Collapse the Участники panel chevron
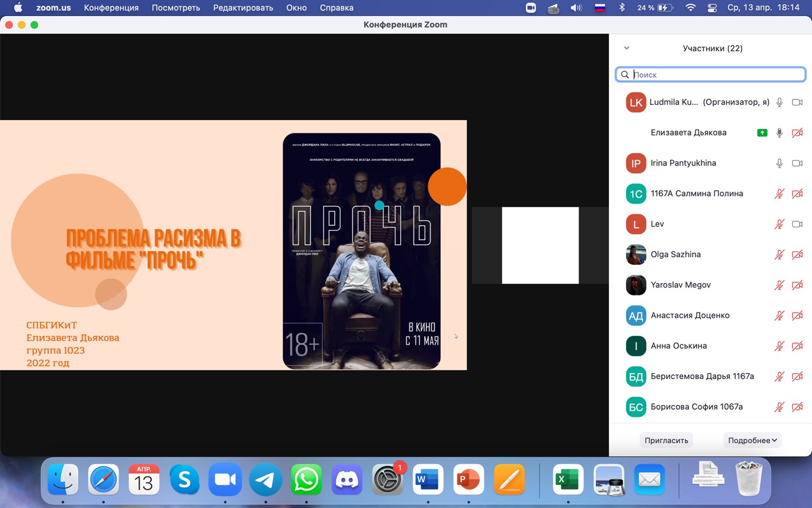This screenshot has height=508, width=812. pyautogui.click(x=627, y=48)
